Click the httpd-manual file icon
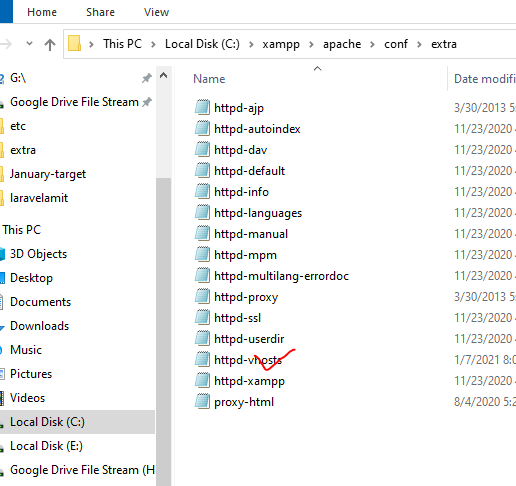 click(x=202, y=233)
